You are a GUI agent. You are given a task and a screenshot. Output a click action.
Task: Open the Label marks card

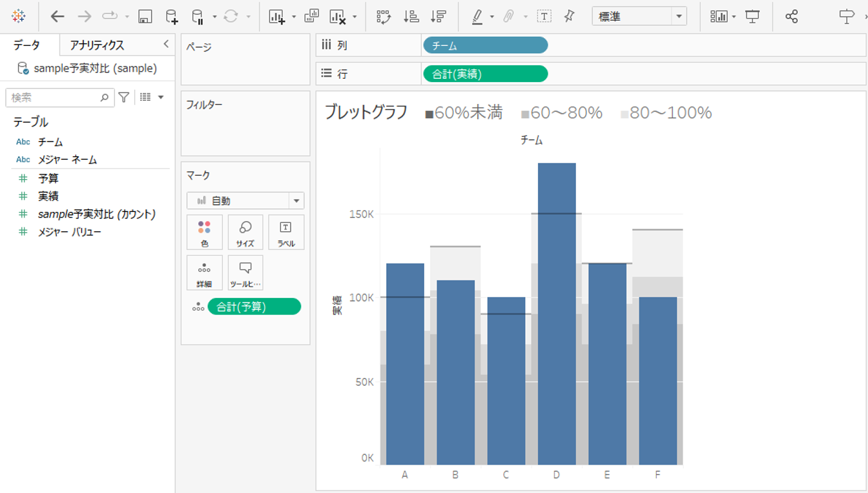(x=286, y=233)
